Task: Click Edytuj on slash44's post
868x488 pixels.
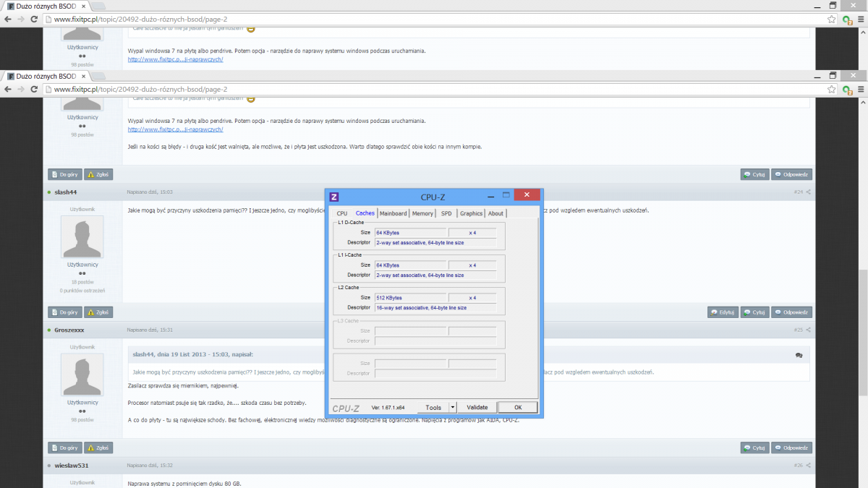Action: point(722,312)
